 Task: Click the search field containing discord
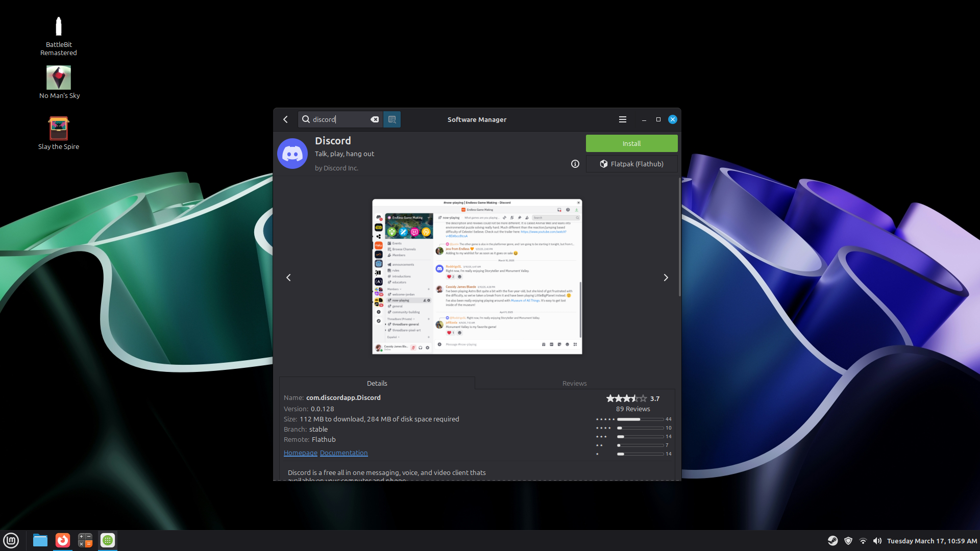[339, 119]
